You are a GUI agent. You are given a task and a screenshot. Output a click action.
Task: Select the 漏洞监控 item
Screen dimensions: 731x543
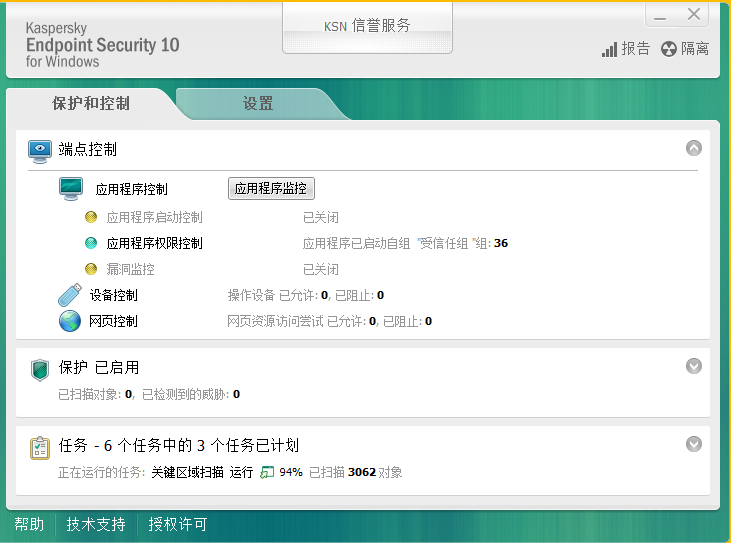pos(131,269)
